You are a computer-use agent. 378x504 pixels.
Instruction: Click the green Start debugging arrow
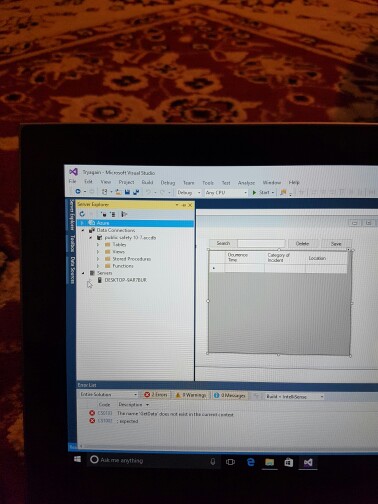[254, 192]
